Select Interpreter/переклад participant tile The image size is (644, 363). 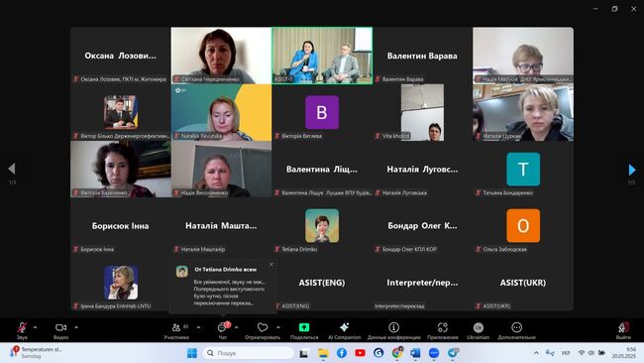(423, 283)
